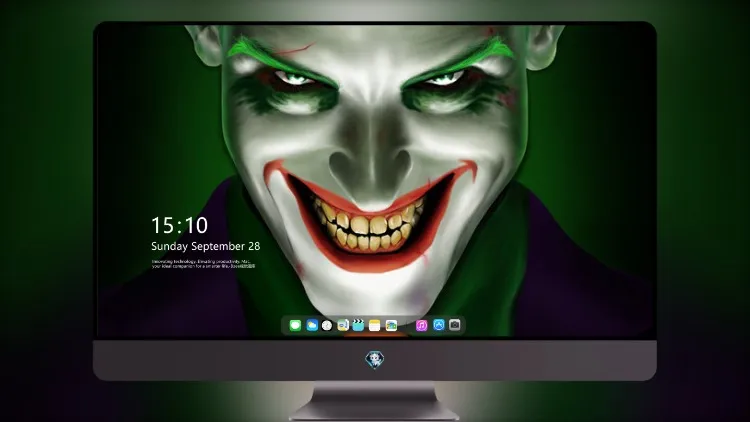750x422 pixels.
Task: Launch the Weather app from the dock
Action: pyautogui.click(x=312, y=325)
